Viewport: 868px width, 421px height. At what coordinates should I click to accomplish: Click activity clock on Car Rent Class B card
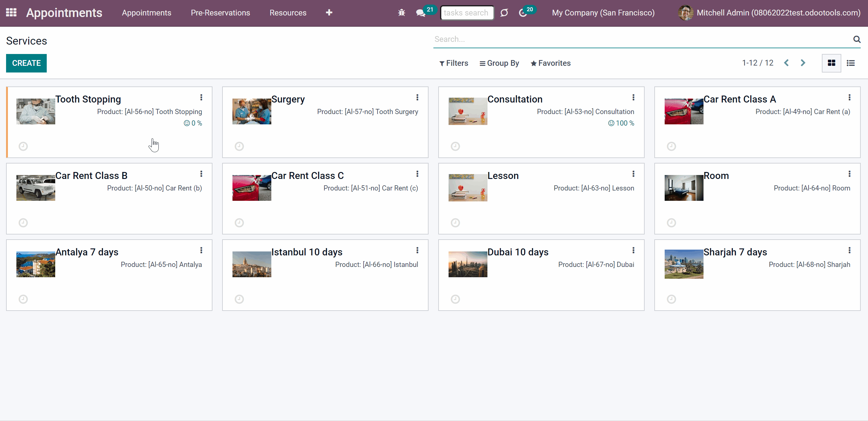click(x=23, y=223)
